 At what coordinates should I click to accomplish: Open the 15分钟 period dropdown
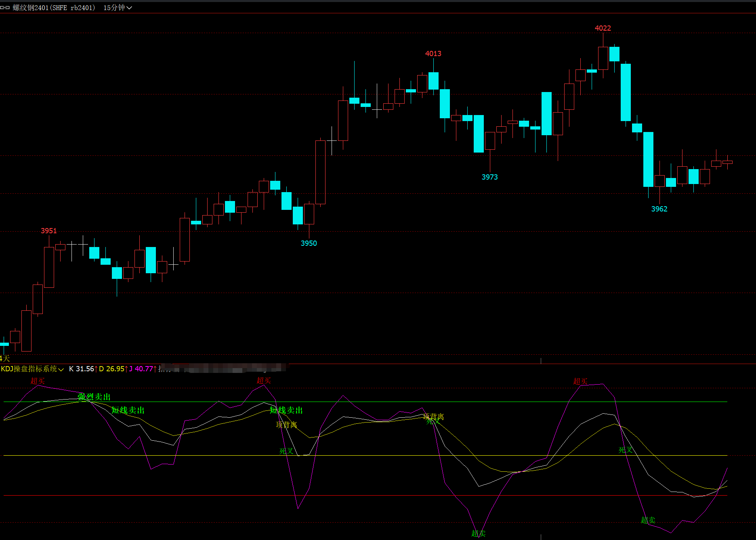(118, 8)
